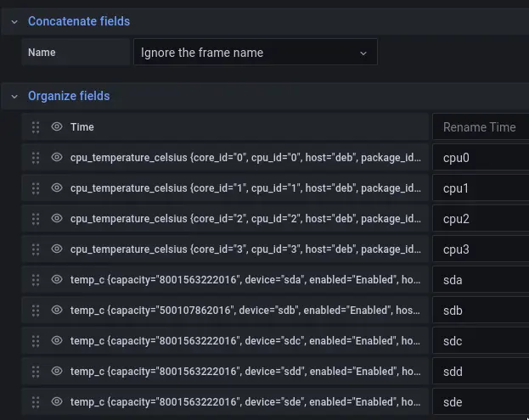Edit the cpu0 rename field
Viewport: 529px width, 420px height.
click(481, 158)
